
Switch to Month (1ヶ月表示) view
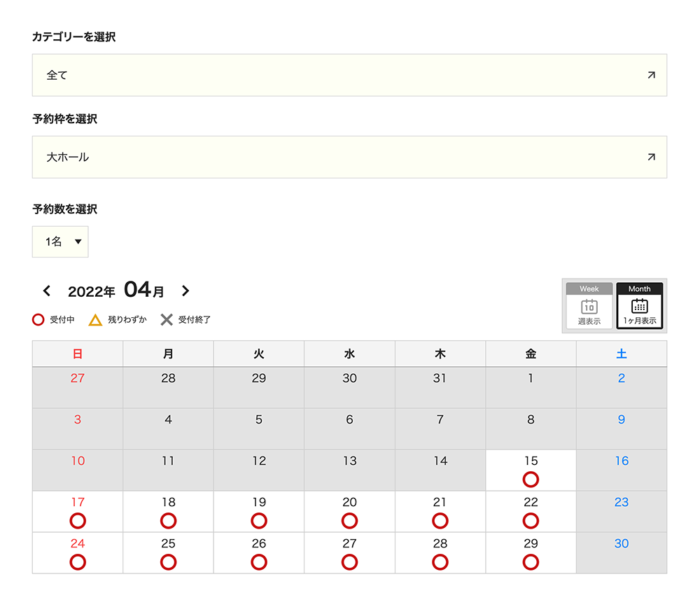[x=639, y=306]
